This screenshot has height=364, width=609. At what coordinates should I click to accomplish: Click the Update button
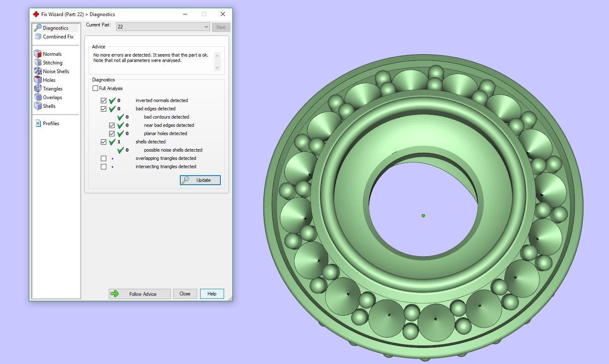point(200,180)
